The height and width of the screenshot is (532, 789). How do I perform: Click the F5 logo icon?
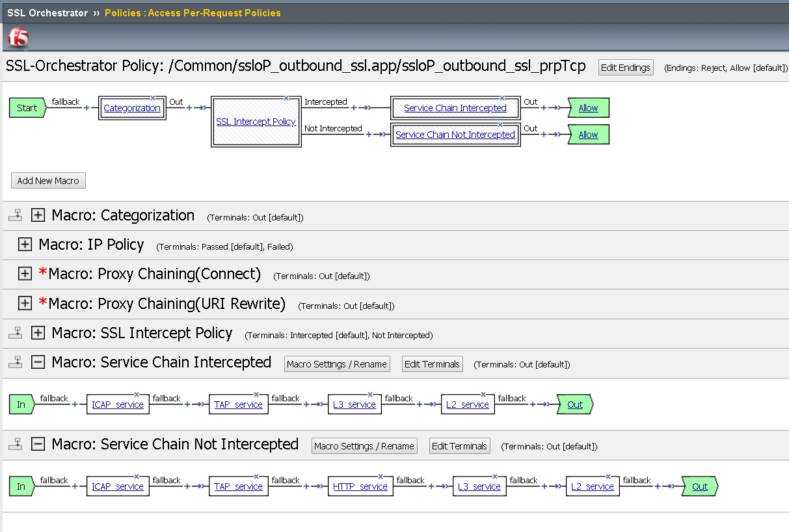point(18,38)
